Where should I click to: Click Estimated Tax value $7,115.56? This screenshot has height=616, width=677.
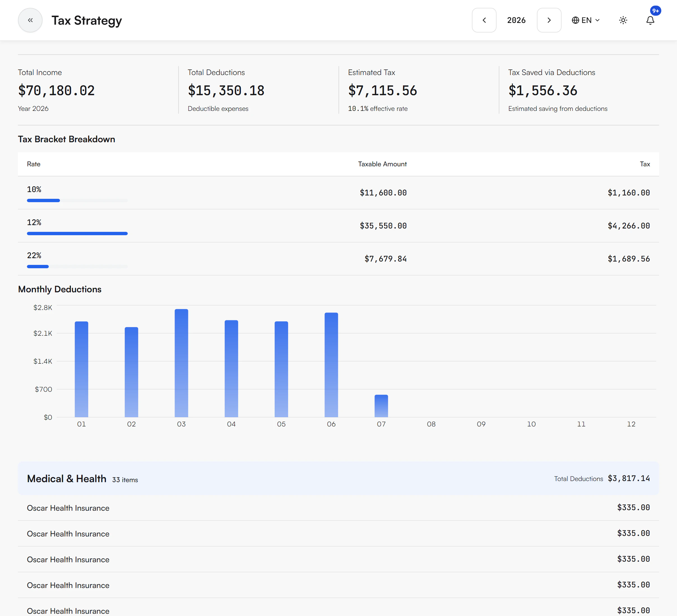(382, 91)
